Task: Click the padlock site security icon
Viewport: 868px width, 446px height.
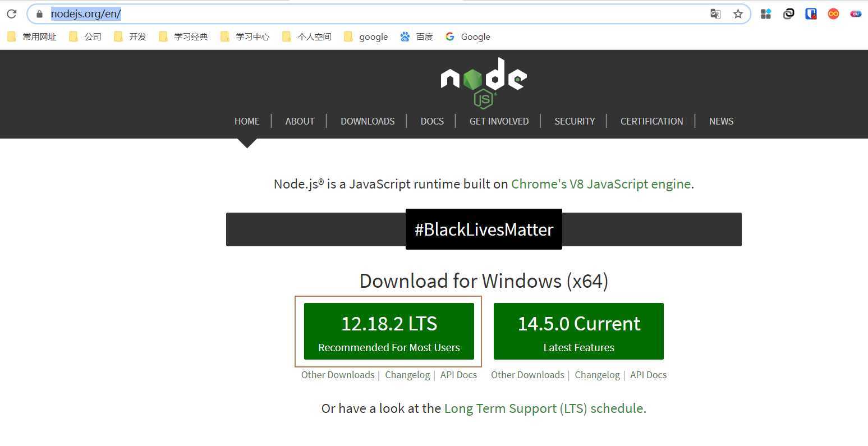Action: pos(39,14)
